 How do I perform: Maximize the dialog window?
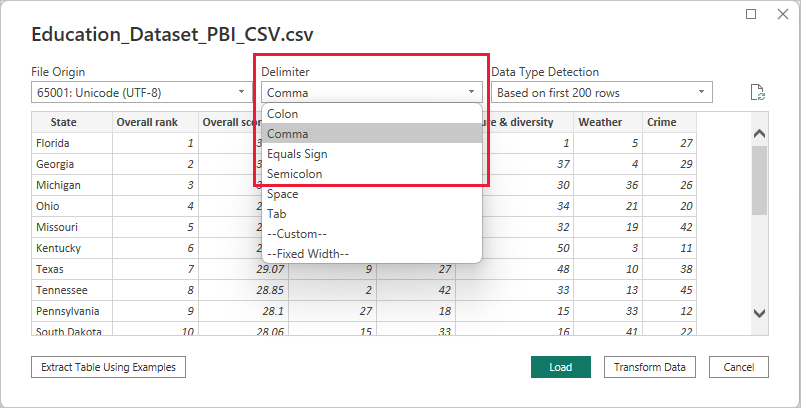751,14
